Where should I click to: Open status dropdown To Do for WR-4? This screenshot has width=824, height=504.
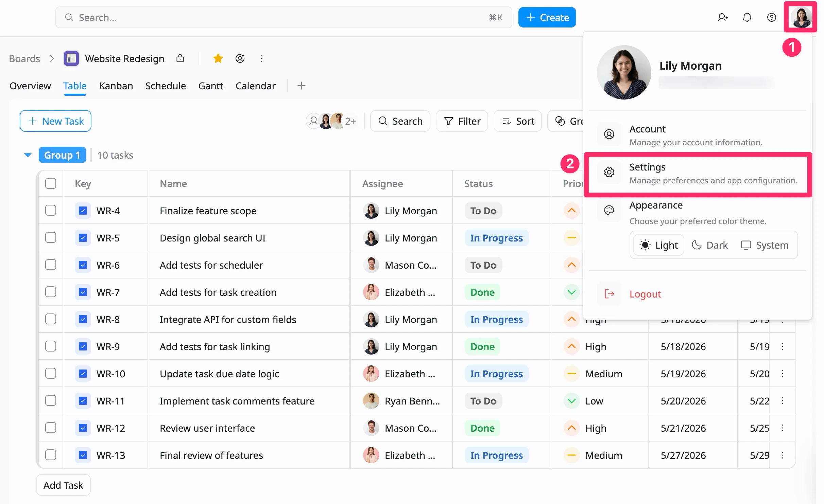click(x=483, y=211)
